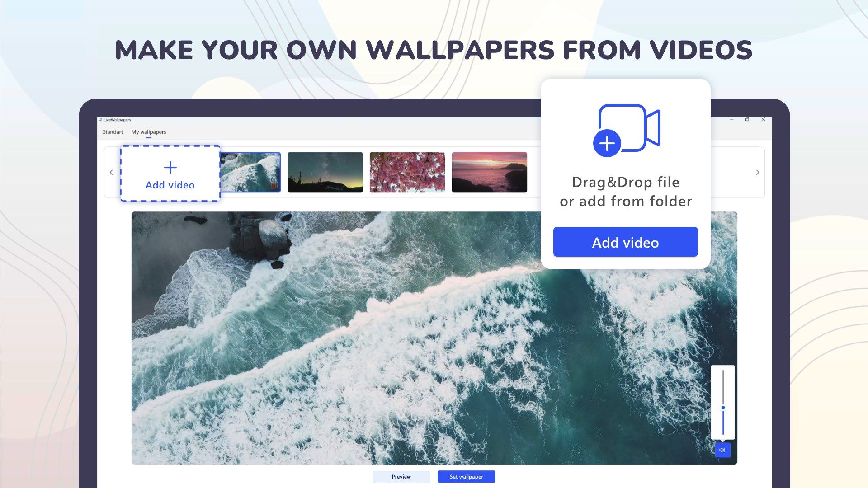Click the right navigation arrow
The width and height of the screenshot is (868, 488).
pos(757,172)
